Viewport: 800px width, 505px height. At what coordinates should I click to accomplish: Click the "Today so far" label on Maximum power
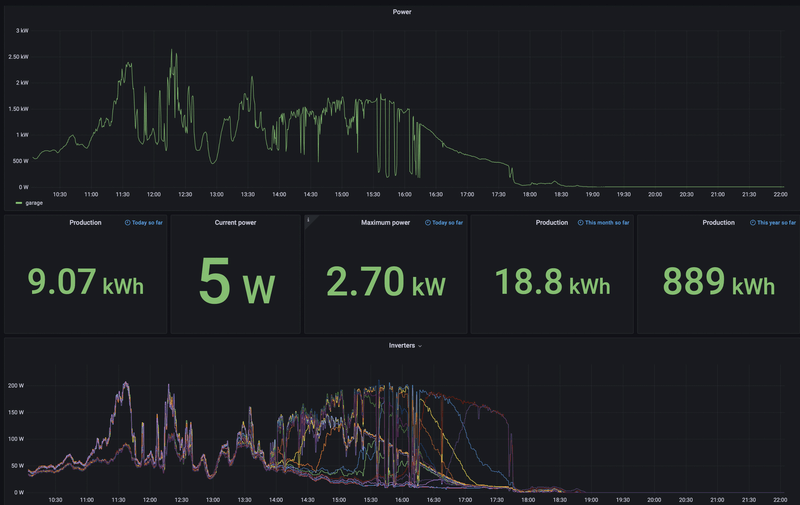[x=447, y=223]
